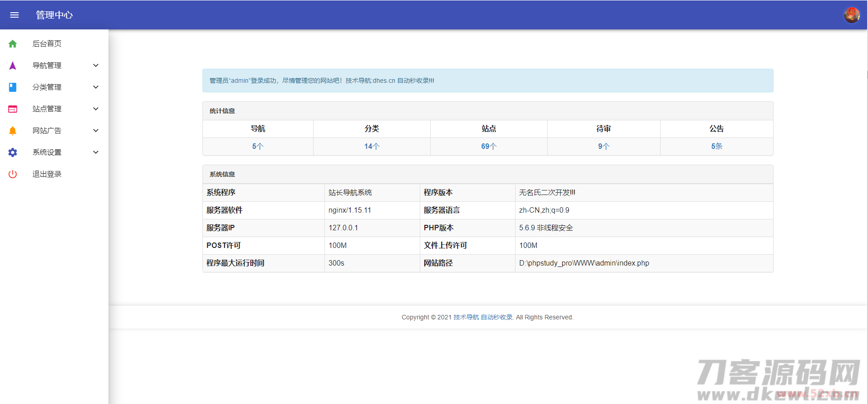Click the 技术导航 自动秒收录 footer link
Viewport: 868px width, 404px height.
point(483,317)
